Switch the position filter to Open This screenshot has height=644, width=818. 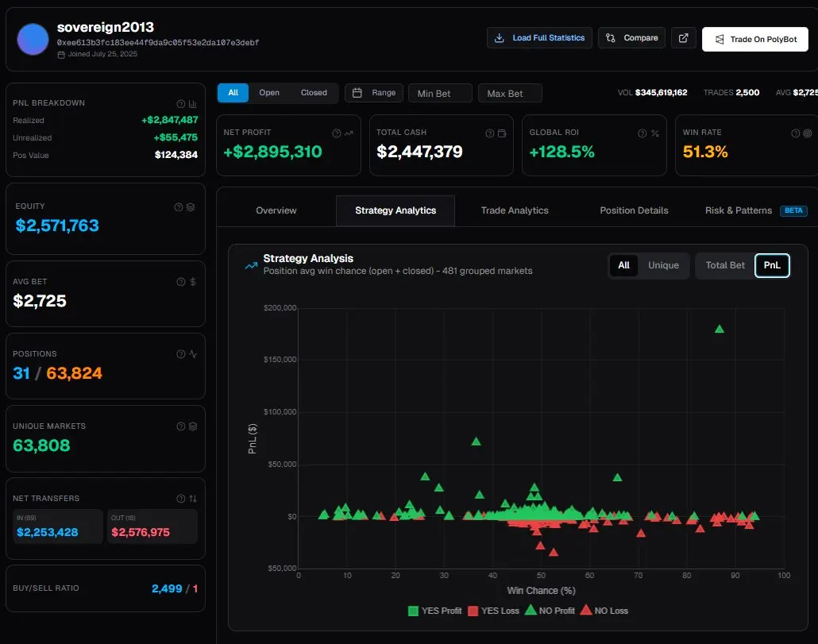(x=269, y=93)
